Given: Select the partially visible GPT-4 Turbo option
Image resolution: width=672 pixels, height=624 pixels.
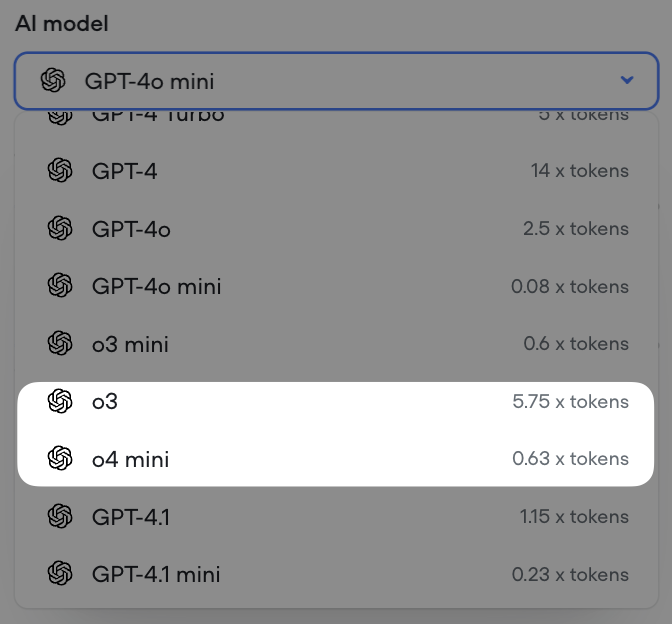Looking at the screenshot, I should (x=158, y=115).
